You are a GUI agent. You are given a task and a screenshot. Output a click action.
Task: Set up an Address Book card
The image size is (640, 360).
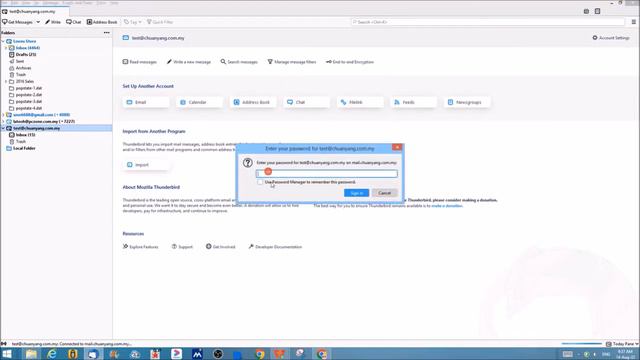coord(253,102)
